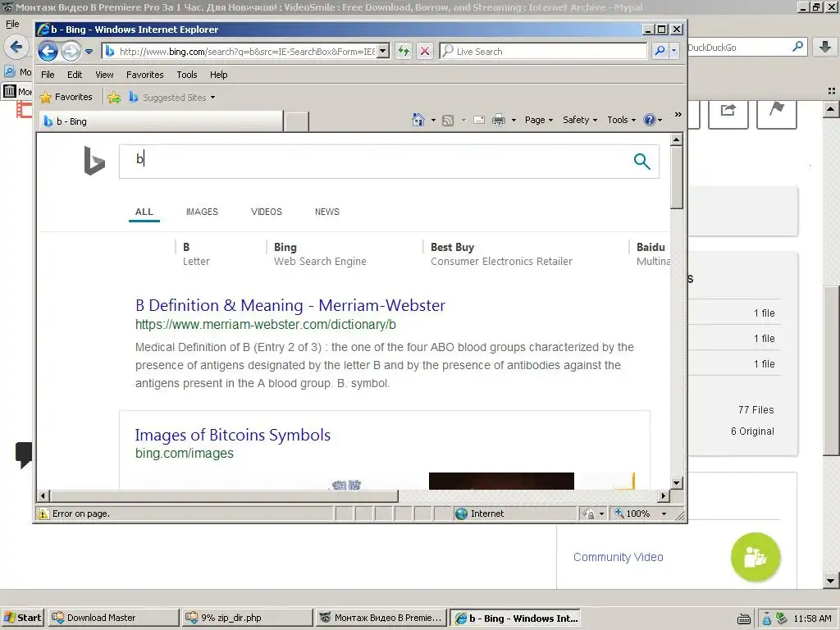Click the Bing search magnifier icon
This screenshot has height=630, width=840.
(641, 161)
